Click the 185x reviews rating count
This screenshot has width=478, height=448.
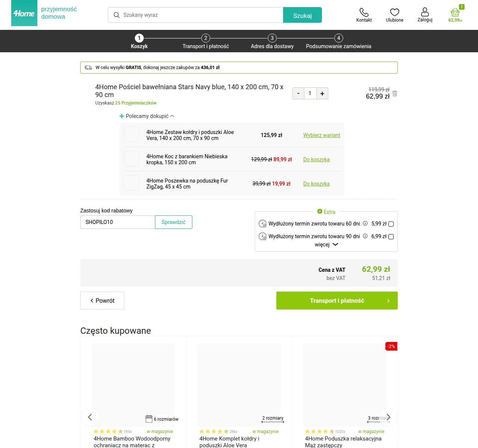[x=128, y=432]
